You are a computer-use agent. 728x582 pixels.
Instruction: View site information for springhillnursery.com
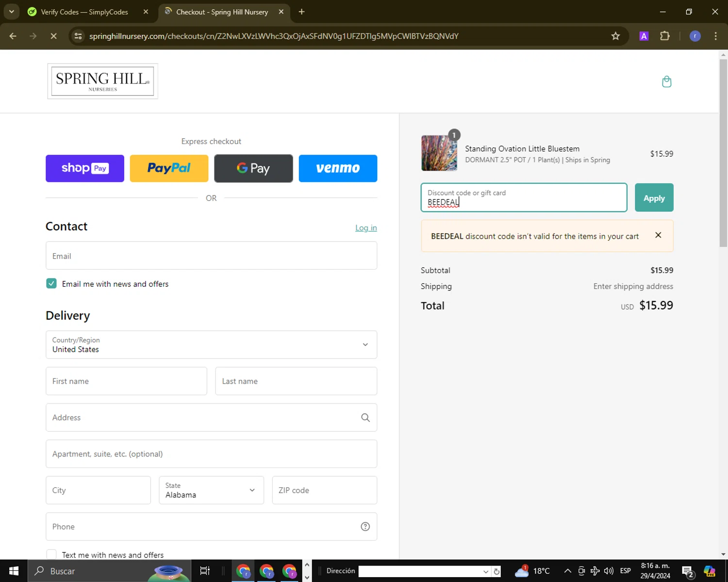tap(78, 36)
